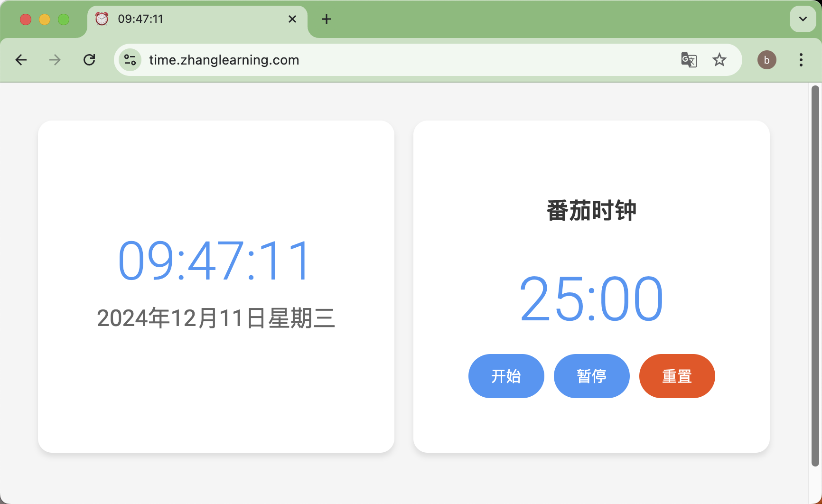Click the vertical page scrollbar
Screen dimensions: 822x504
[x=815, y=275]
